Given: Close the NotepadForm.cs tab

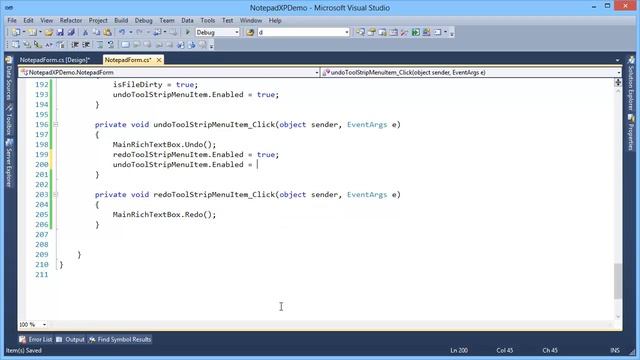Looking at the screenshot, I should (x=159, y=60).
